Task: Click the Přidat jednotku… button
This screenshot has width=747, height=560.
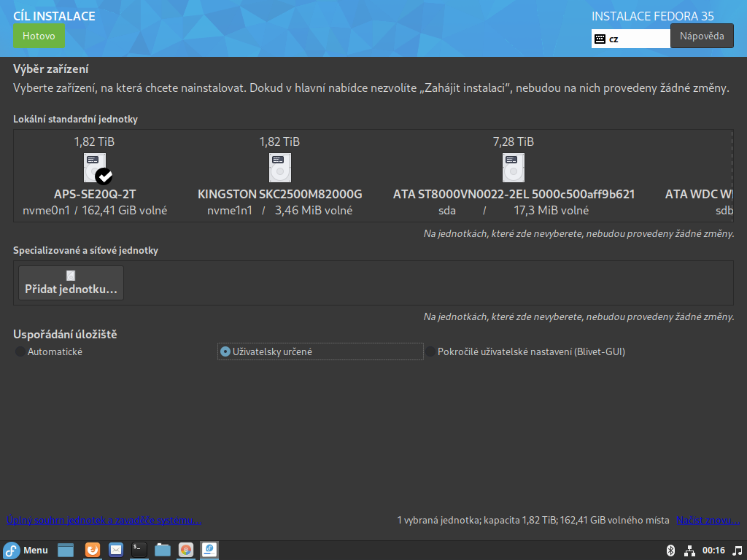Action: pyautogui.click(x=71, y=283)
